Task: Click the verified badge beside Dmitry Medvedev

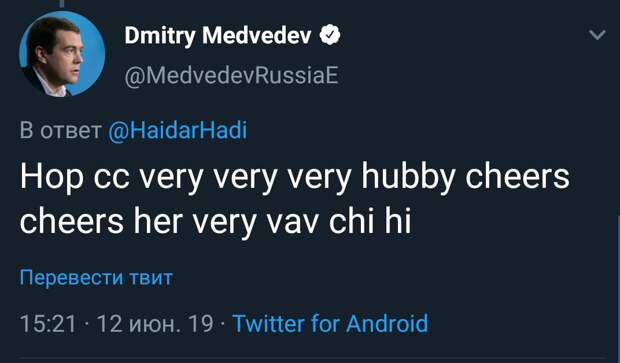Action: tap(330, 35)
